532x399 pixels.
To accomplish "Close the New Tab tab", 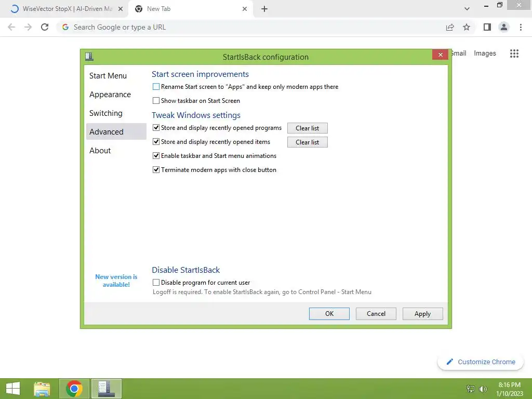I will coord(245,9).
